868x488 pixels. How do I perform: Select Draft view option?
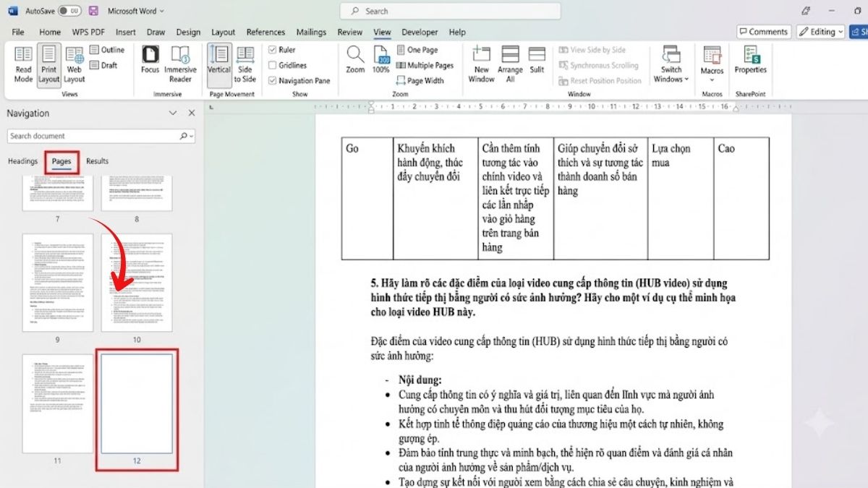103,65
